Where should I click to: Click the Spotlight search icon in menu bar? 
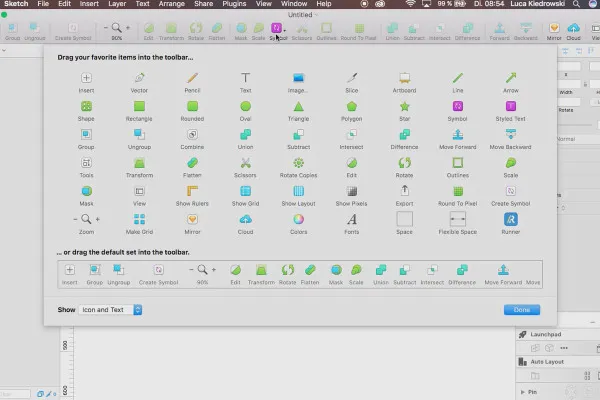tap(576, 4)
